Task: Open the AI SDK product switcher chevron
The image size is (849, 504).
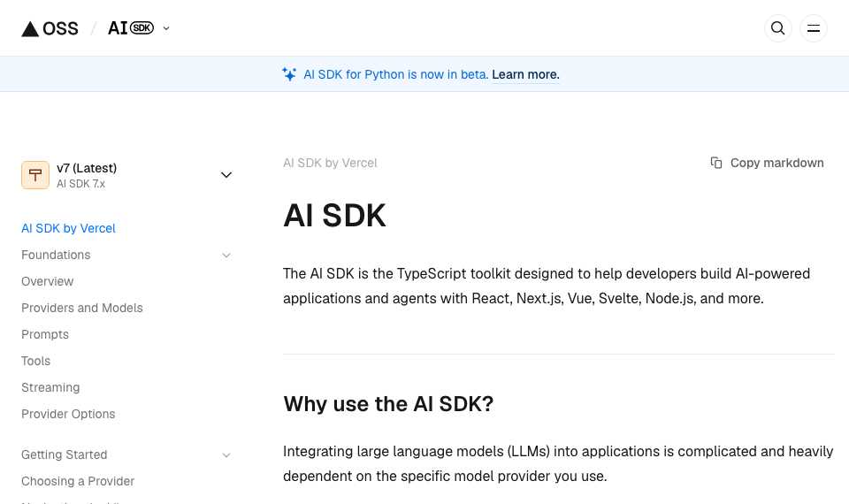Action: pos(166,28)
